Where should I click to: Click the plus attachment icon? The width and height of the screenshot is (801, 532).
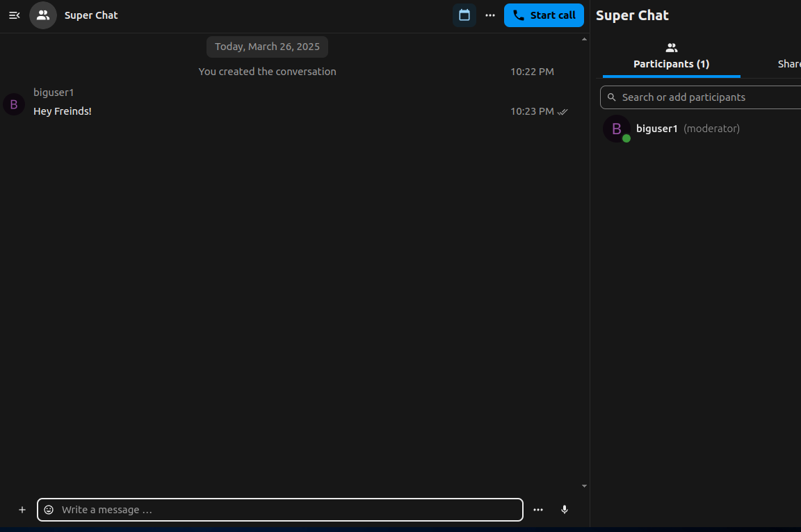tap(22, 510)
